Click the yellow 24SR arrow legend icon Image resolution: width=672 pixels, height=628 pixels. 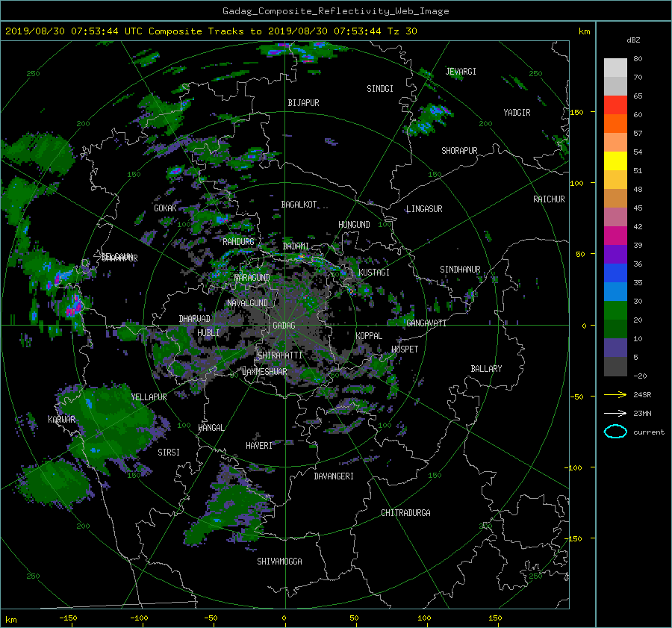click(615, 394)
